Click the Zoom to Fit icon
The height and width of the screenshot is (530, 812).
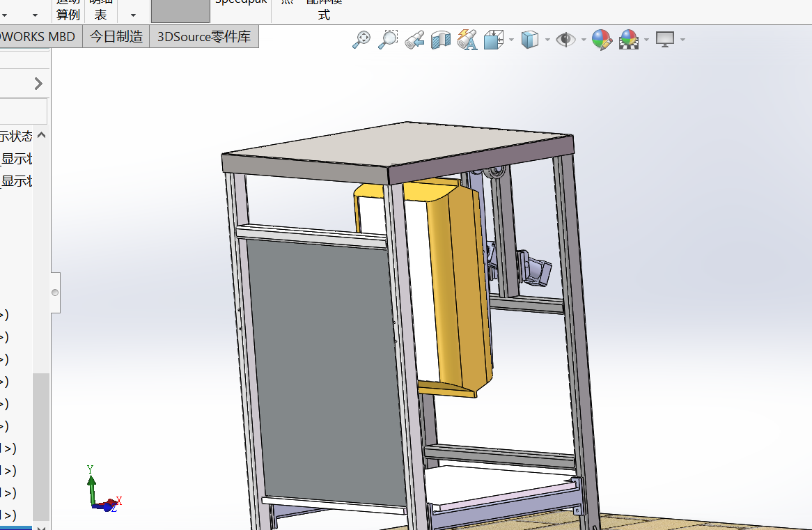361,40
